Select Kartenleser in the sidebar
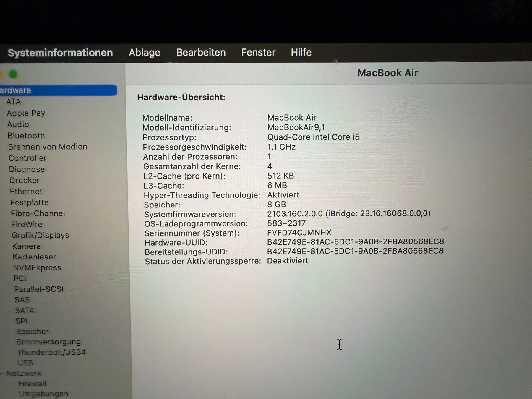 tap(34, 257)
